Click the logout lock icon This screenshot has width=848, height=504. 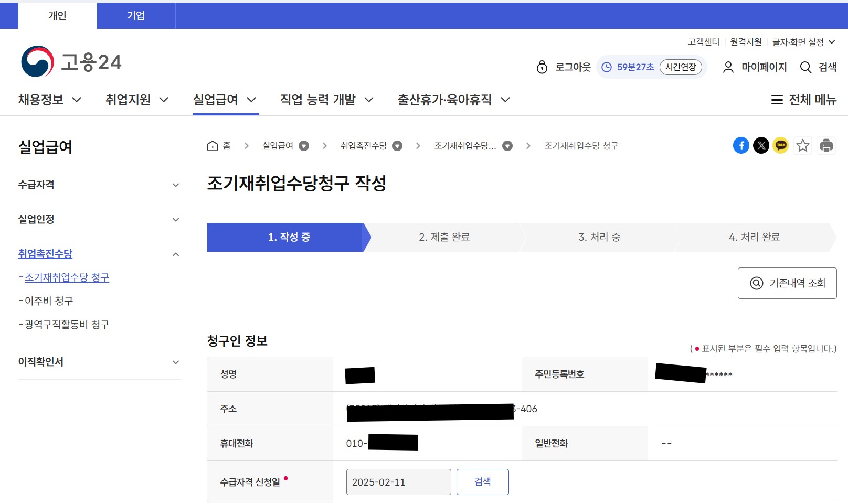click(x=542, y=67)
